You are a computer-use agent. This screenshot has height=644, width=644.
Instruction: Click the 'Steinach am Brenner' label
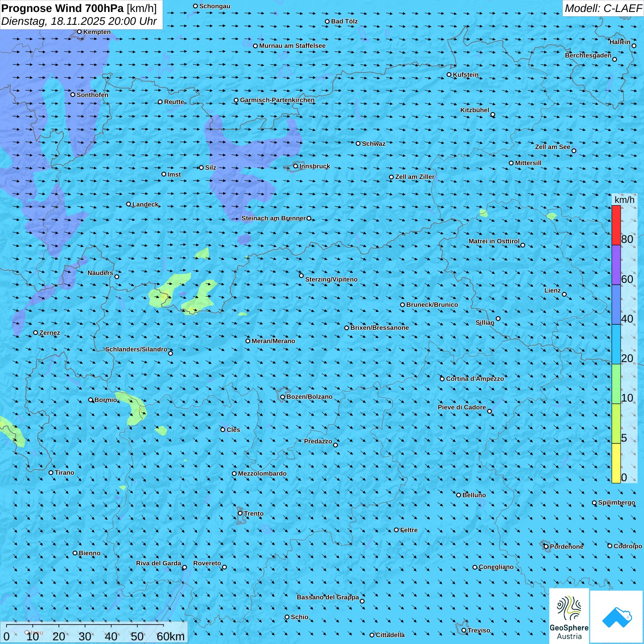[274, 218]
